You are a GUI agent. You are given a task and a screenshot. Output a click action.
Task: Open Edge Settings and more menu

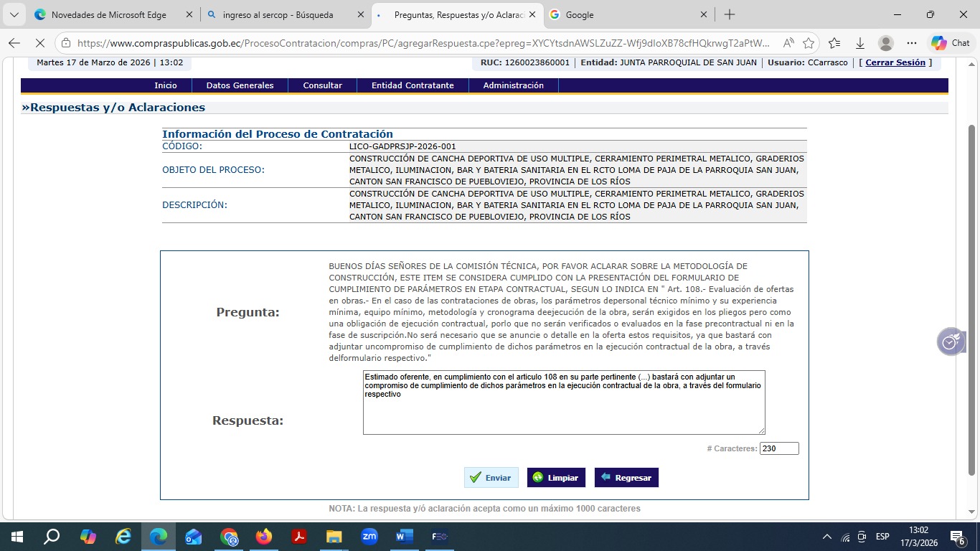coord(912,43)
